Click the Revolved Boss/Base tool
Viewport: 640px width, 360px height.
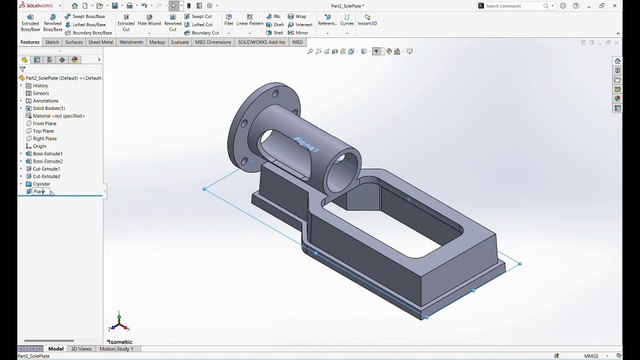[x=53, y=23]
